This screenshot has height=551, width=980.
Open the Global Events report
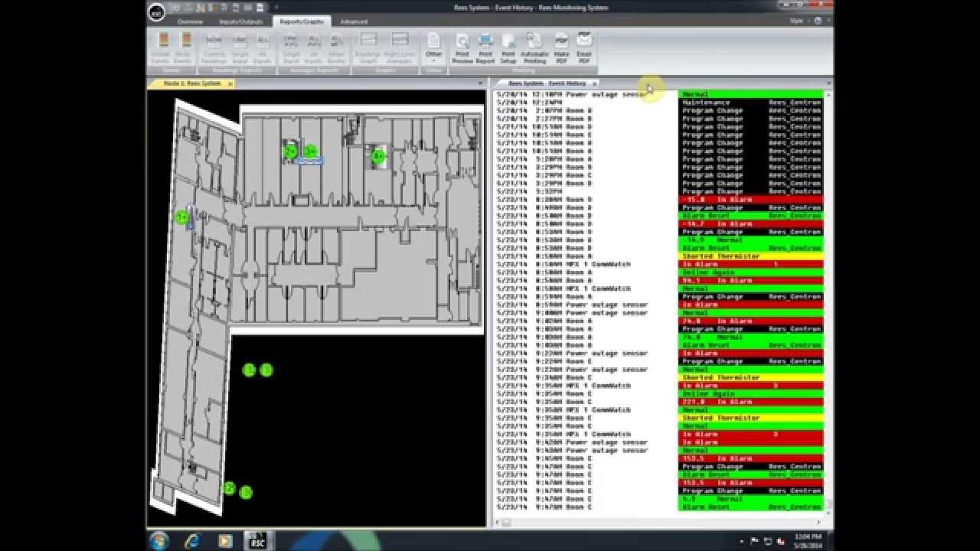[x=161, y=47]
